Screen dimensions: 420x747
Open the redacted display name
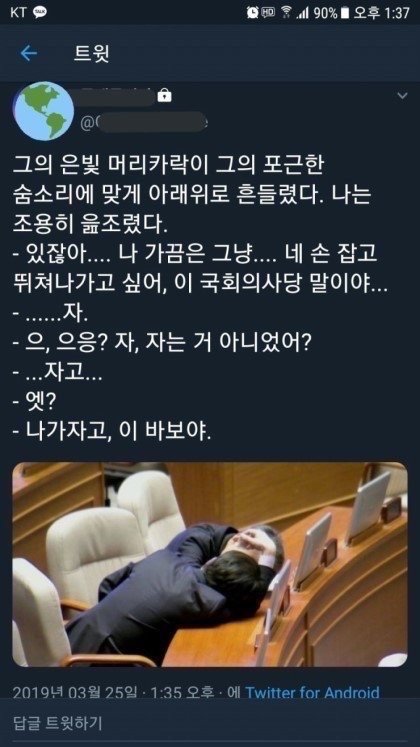117,96
